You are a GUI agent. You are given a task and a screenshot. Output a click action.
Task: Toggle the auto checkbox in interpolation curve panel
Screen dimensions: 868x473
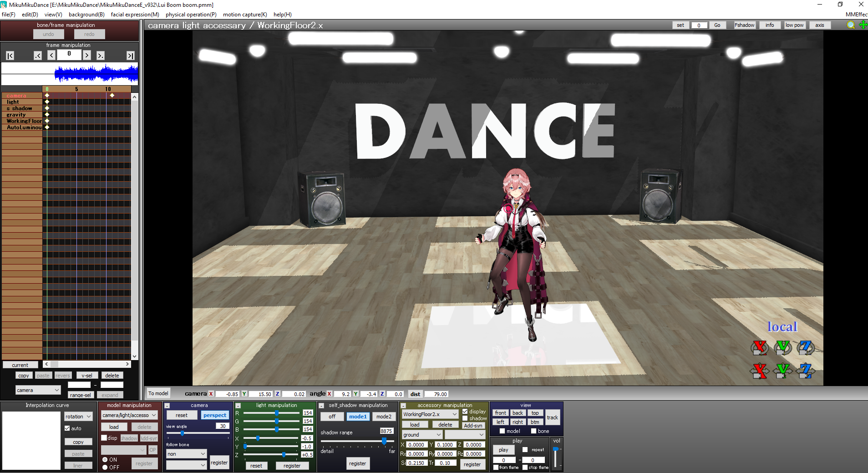(67, 428)
